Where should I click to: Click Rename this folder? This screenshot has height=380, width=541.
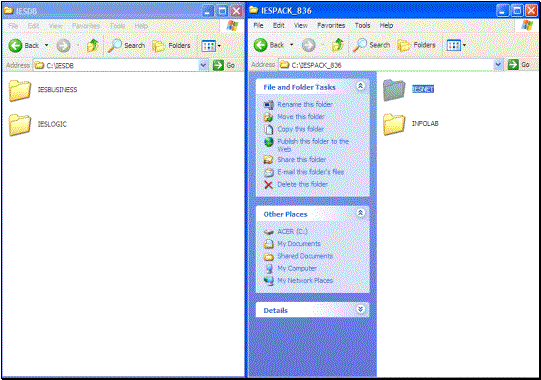(305, 104)
